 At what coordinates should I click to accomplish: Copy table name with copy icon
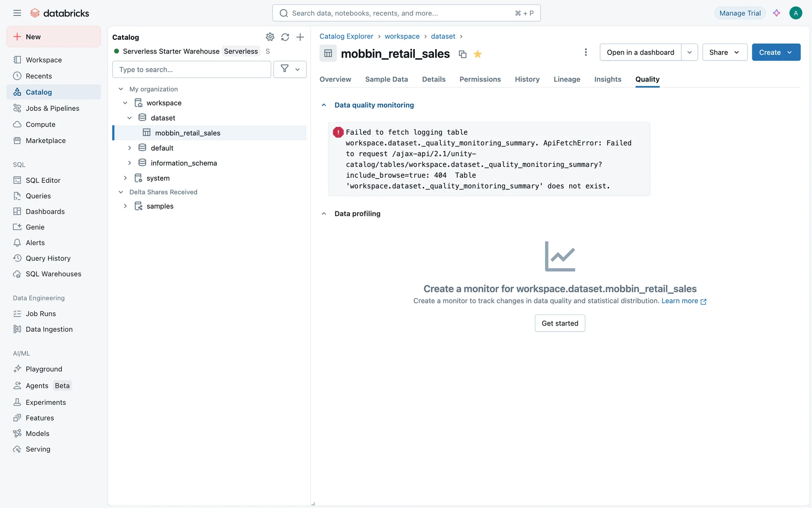(463, 54)
